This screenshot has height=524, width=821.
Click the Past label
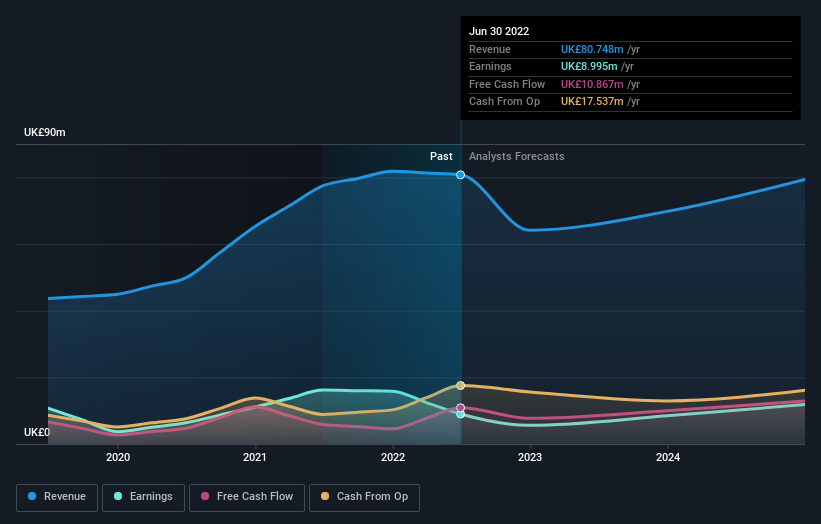[441, 157]
